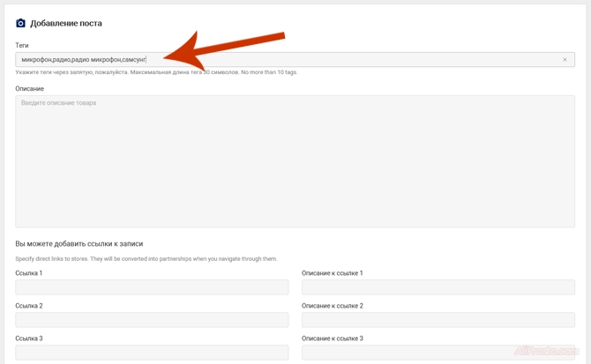
Task: Select the Ссылка 2 input box
Action: point(152,320)
